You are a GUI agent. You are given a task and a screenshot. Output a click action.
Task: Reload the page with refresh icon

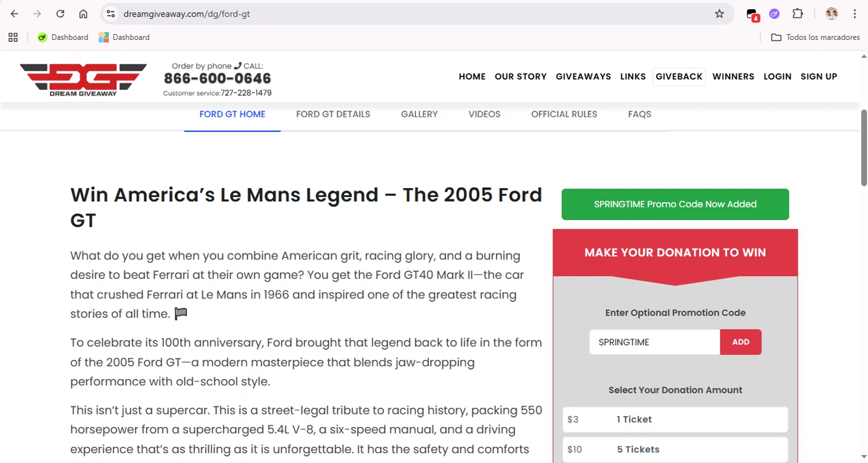(x=60, y=14)
